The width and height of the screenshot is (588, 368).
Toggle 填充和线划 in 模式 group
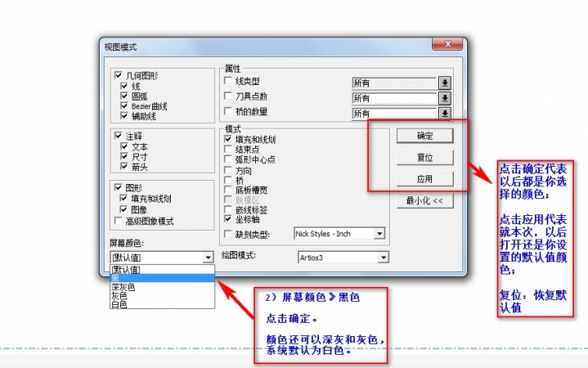click(x=227, y=139)
